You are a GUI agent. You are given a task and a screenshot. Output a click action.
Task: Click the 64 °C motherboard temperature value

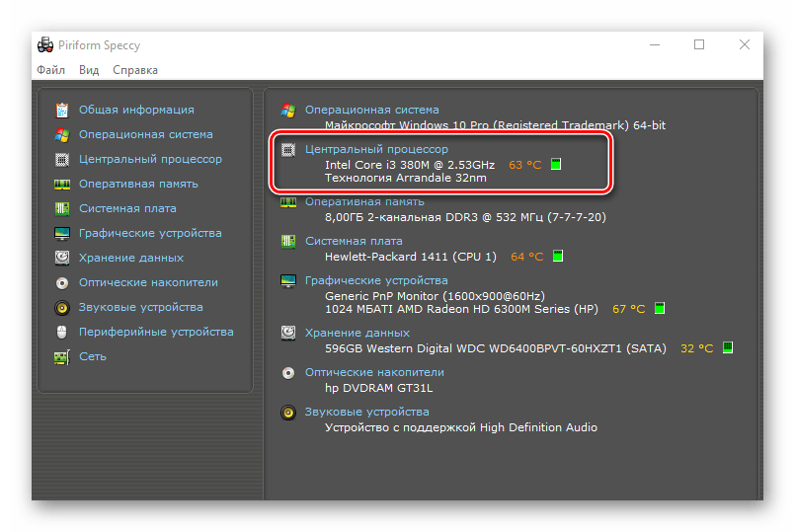[x=526, y=257]
